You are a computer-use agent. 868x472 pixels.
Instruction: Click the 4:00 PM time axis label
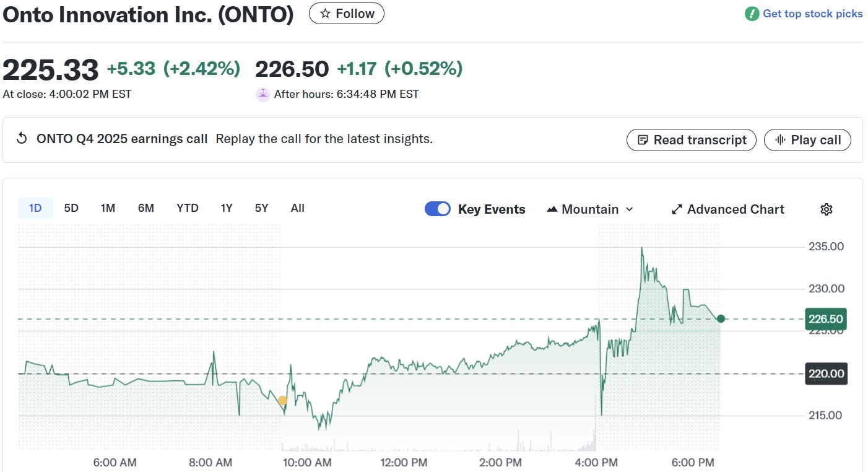tap(596, 463)
